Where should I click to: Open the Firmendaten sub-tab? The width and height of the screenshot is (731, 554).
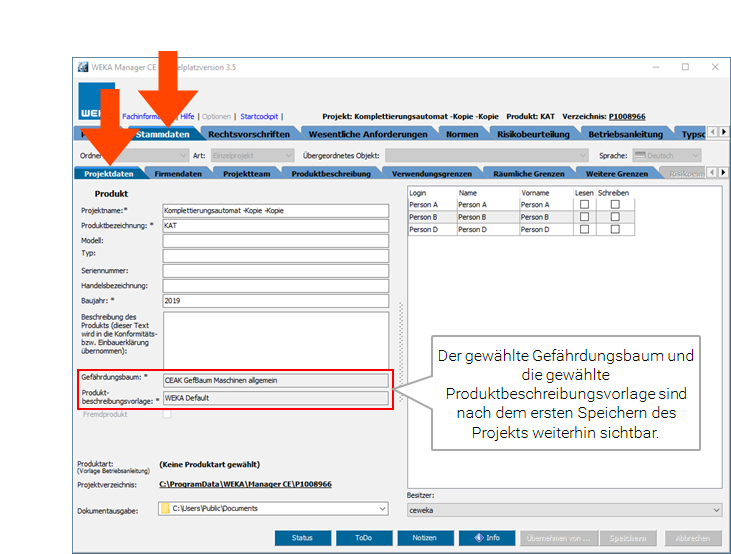click(x=176, y=173)
